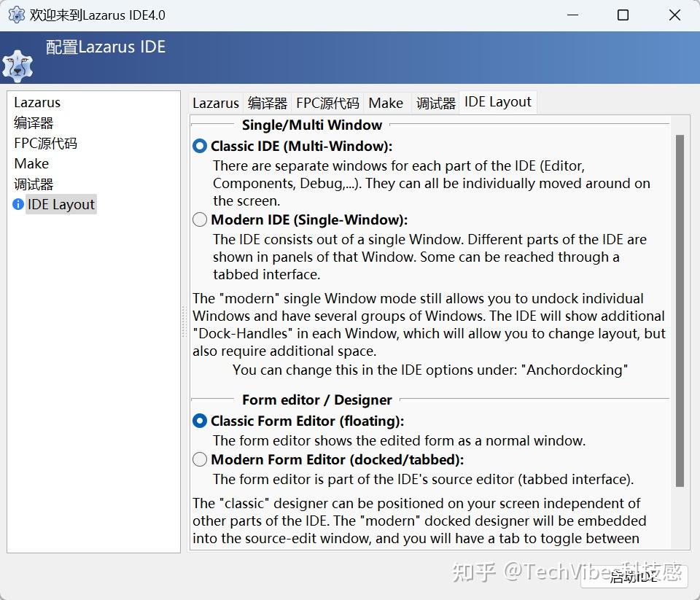Enable Classic Form Editor (floating)
This screenshot has height=600, width=700.
[199, 421]
